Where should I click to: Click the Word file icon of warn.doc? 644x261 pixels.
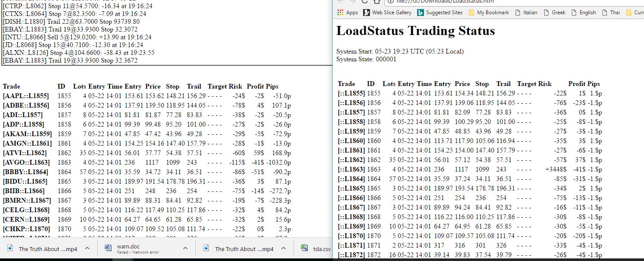coord(108,248)
